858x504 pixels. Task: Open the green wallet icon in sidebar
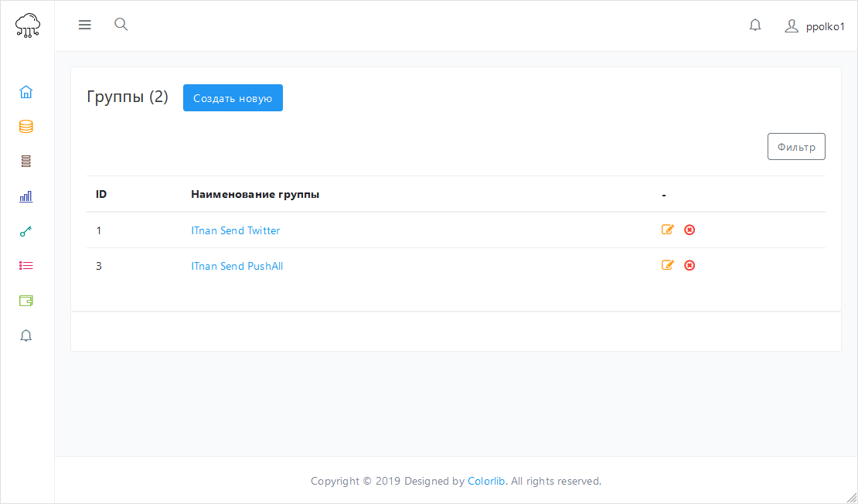[26, 301]
